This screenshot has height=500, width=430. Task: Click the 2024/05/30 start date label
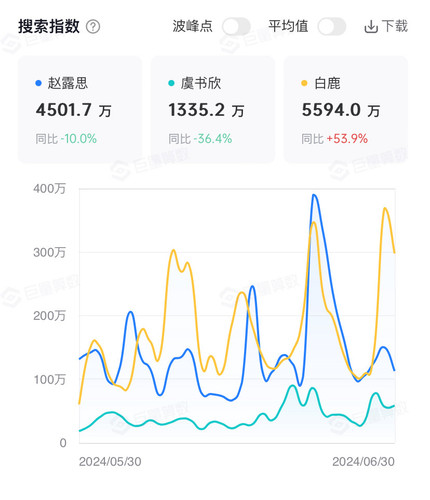110,462
